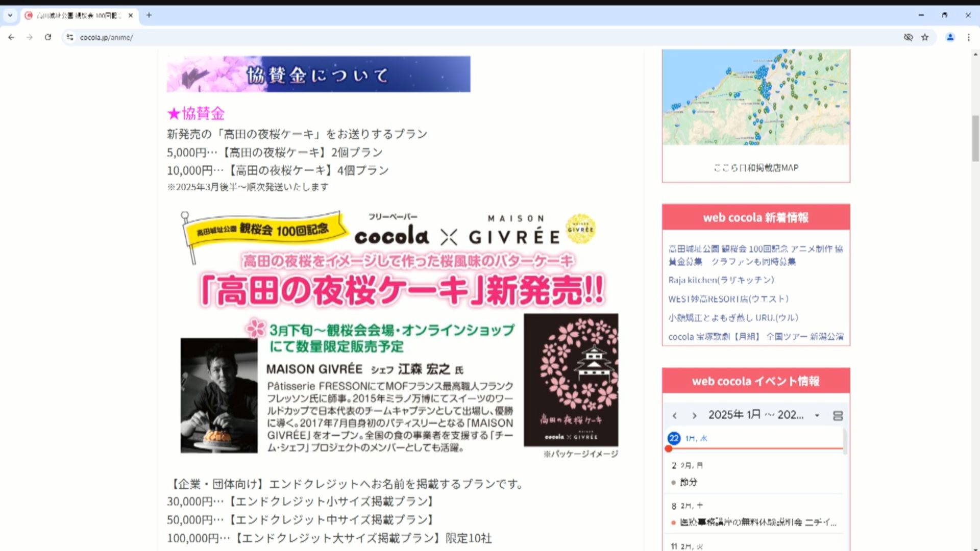Open the 節分 calendar event
Viewport: 980px width, 551px height.
[x=689, y=482]
